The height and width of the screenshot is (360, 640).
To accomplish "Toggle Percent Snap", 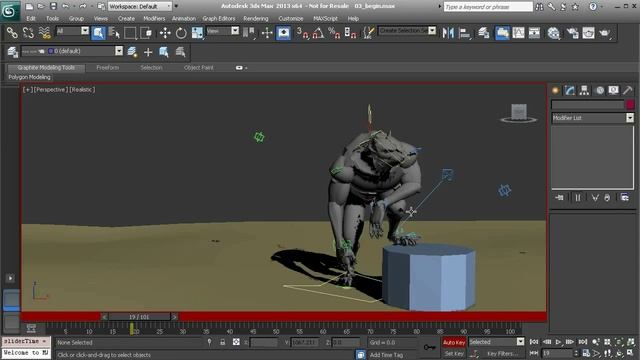I will 334,33.
